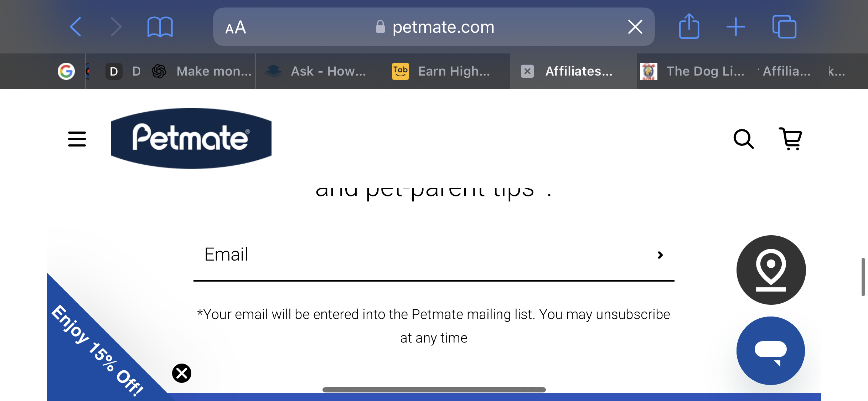Open the store locator pin button
Screen dimensions: 868x401
coord(771,270)
